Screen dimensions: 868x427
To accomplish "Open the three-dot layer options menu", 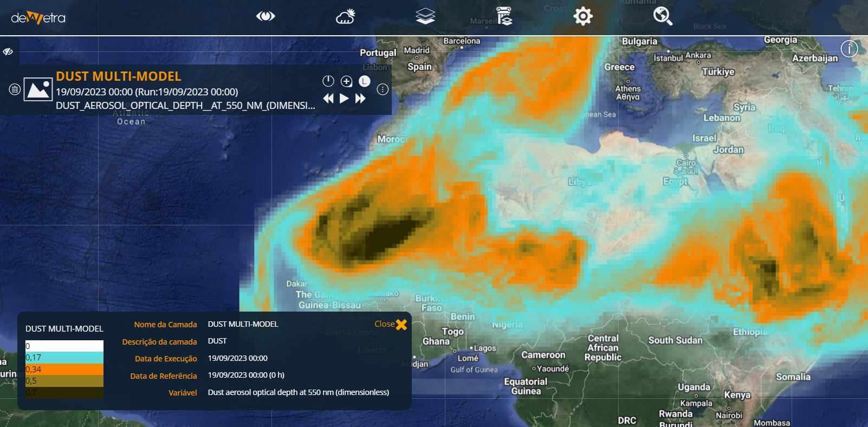I will point(383,89).
